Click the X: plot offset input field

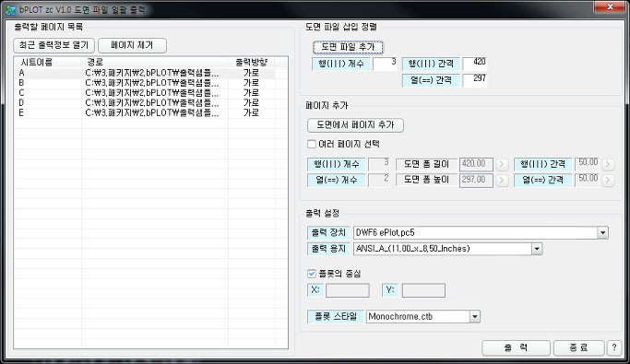pyautogui.click(x=348, y=290)
